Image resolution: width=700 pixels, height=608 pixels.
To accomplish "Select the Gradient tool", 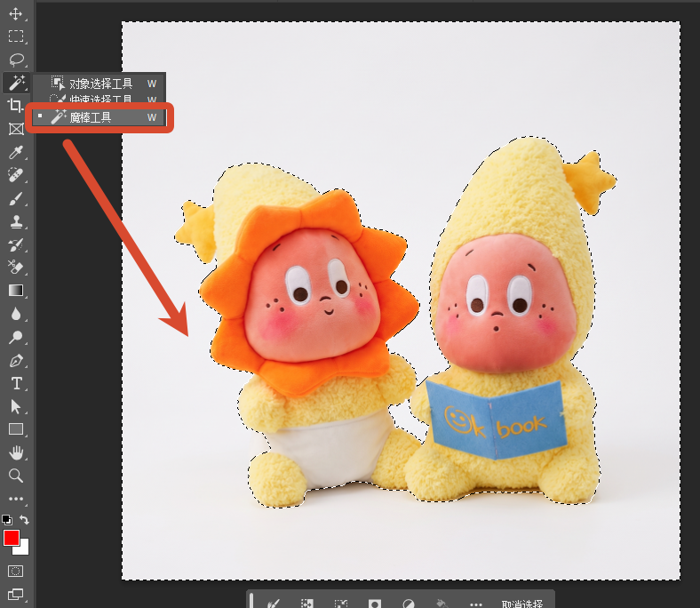I will coord(16,291).
